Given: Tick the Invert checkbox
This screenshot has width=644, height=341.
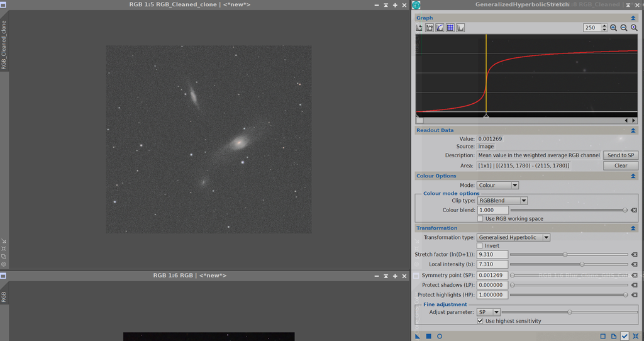Looking at the screenshot, I should 479,246.
